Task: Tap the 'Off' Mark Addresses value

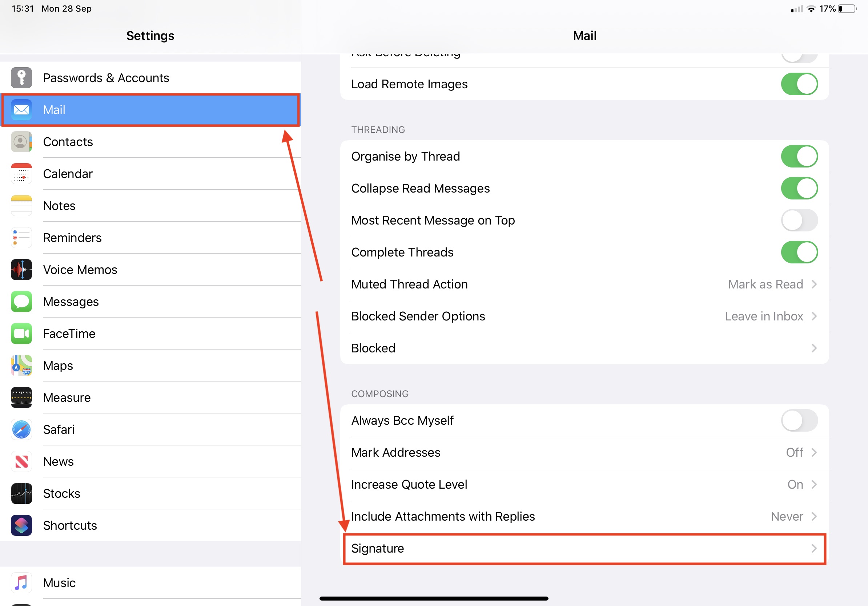Action: (794, 453)
